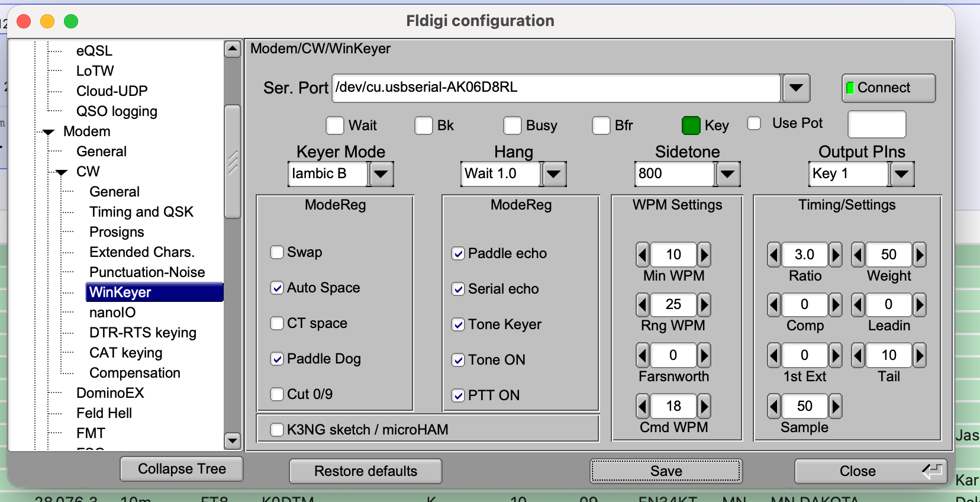Image resolution: width=980 pixels, height=502 pixels.
Task: Increase the Min WPM value with right arrow
Action: click(x=704, y=255)
